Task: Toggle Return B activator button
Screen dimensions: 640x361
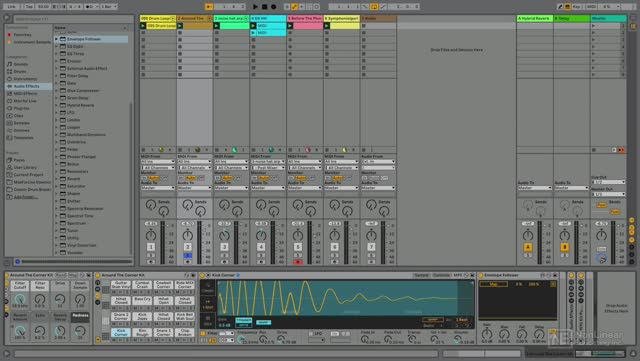Action: coord(564,247)
